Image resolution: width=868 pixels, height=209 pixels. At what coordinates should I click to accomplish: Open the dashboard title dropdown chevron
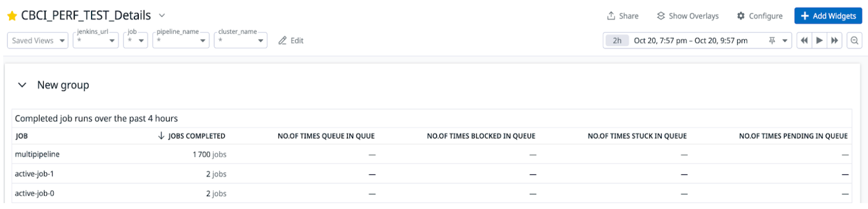click(162, 16)
